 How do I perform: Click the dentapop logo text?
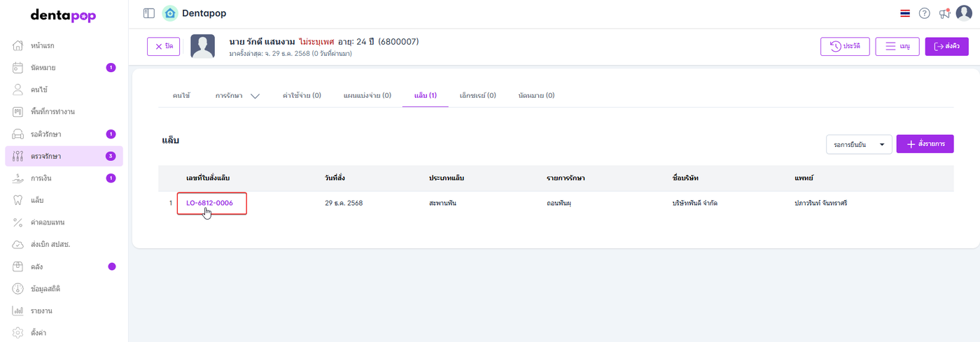coord(64,15)
